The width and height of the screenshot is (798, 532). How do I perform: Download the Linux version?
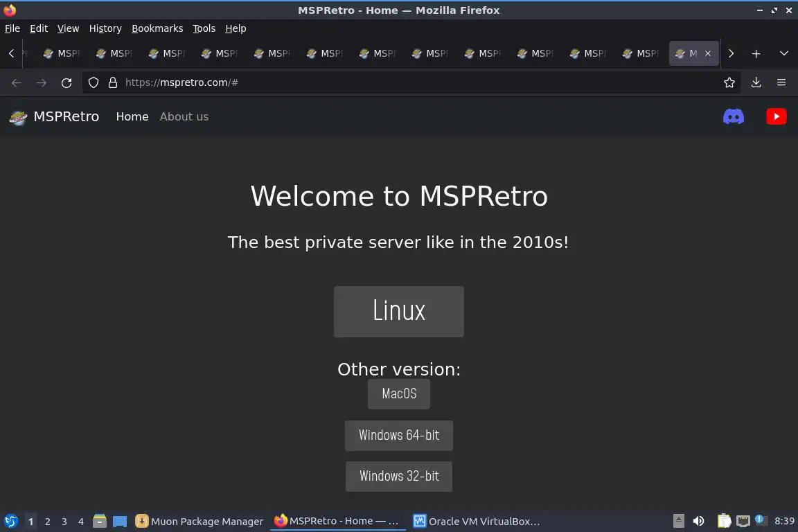point(398,311)
